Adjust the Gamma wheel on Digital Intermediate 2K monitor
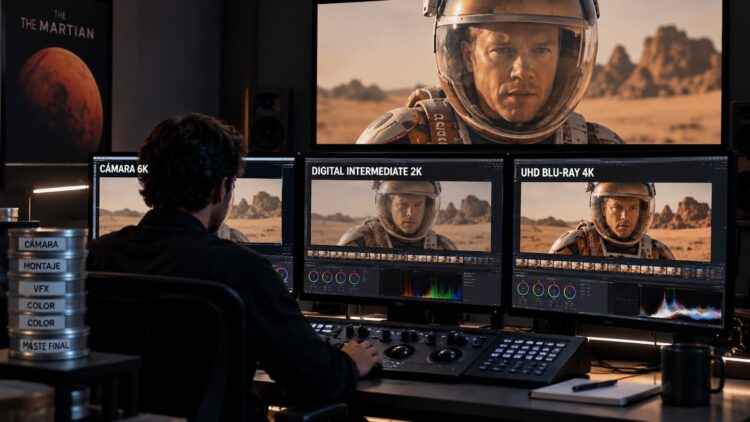Viewport: 750px width, 422px height. [x=327, y=277]
